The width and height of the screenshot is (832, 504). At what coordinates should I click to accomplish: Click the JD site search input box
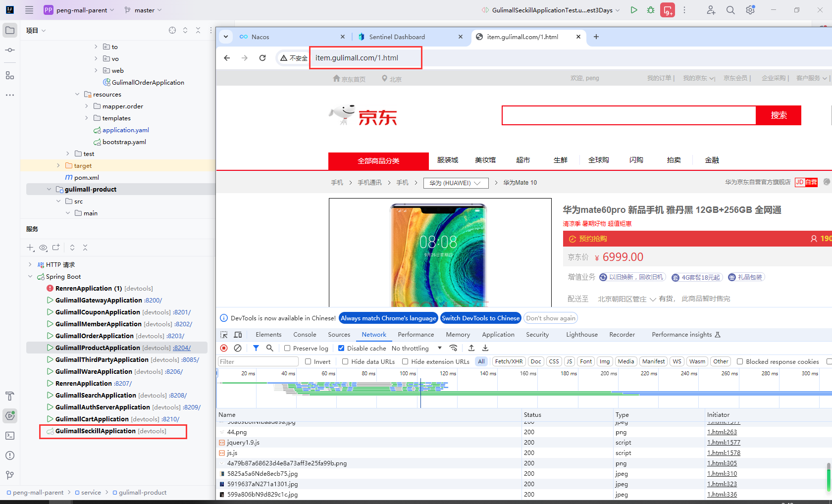[x=629, y=115]
